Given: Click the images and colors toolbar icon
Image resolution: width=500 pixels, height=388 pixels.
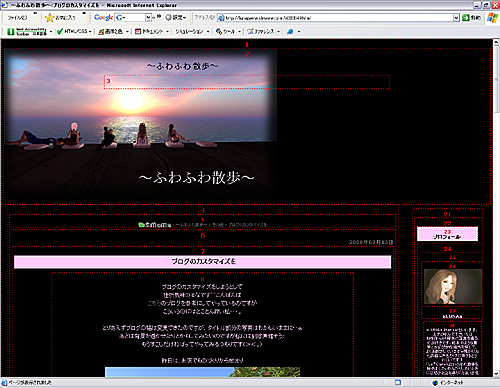Looking at the screenshot, I should pos(101,32).
